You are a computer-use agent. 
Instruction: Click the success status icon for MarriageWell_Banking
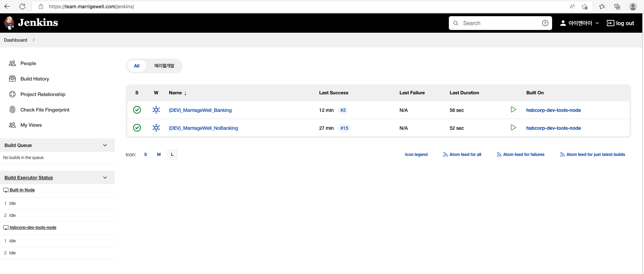tap(137, 110)
